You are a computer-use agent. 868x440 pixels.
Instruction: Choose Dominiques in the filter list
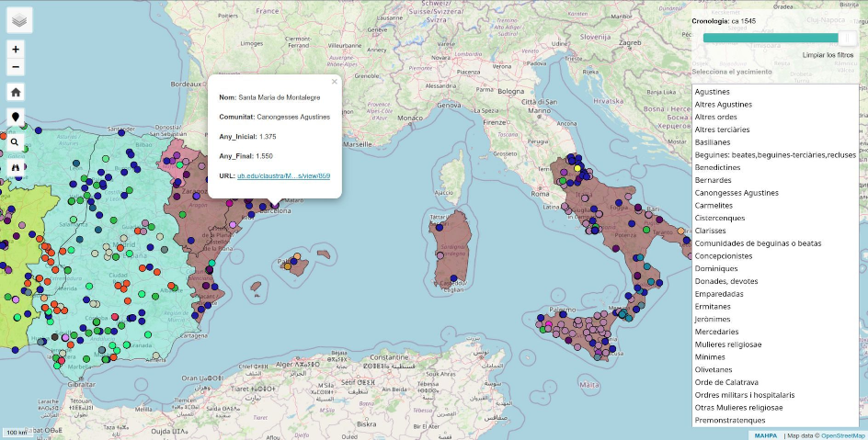click(x=717, y=268)
